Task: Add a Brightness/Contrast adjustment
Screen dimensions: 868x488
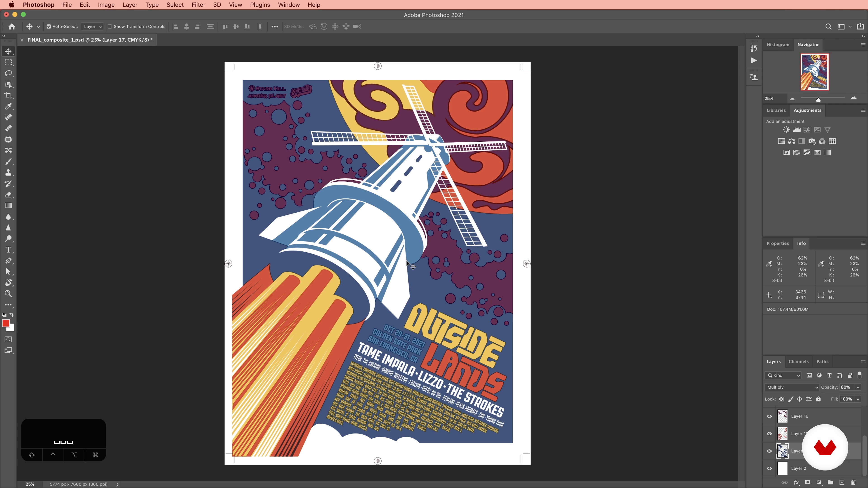Action: 786,130
